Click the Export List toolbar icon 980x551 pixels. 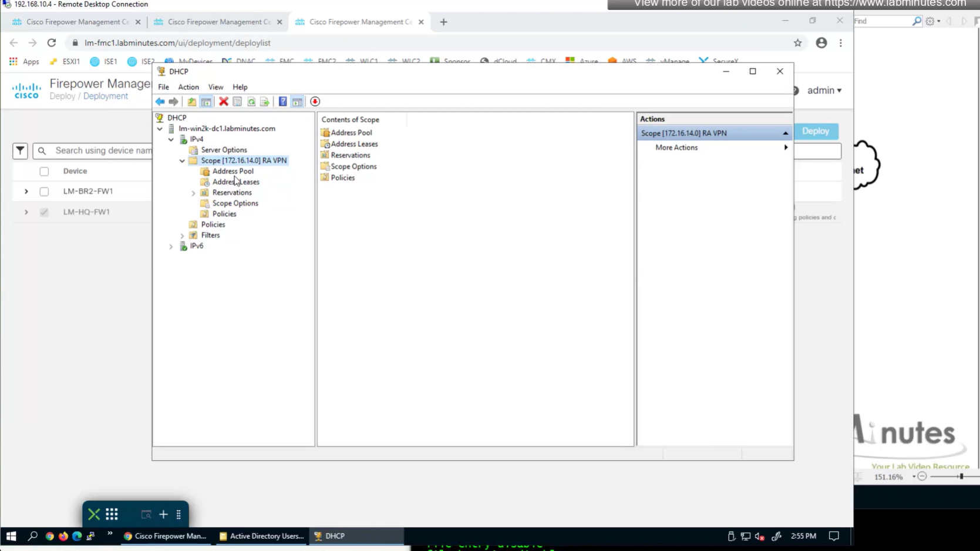tap(265, 102)
